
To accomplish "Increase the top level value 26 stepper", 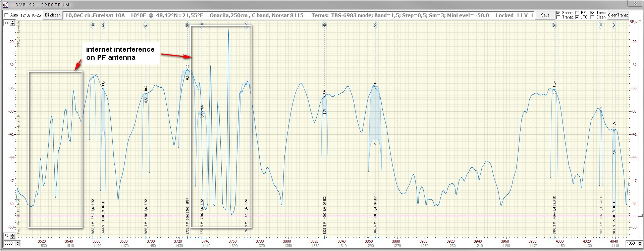I will tap(13, 22).
